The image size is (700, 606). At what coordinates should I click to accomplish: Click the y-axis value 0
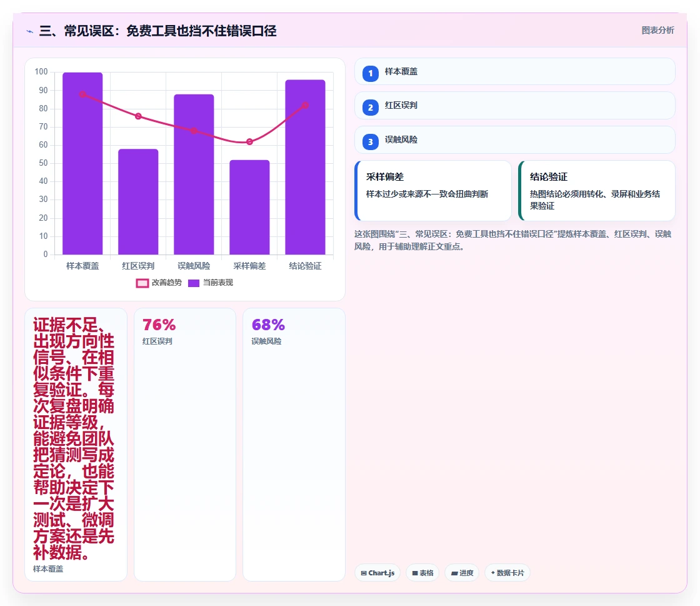(46, 254)
